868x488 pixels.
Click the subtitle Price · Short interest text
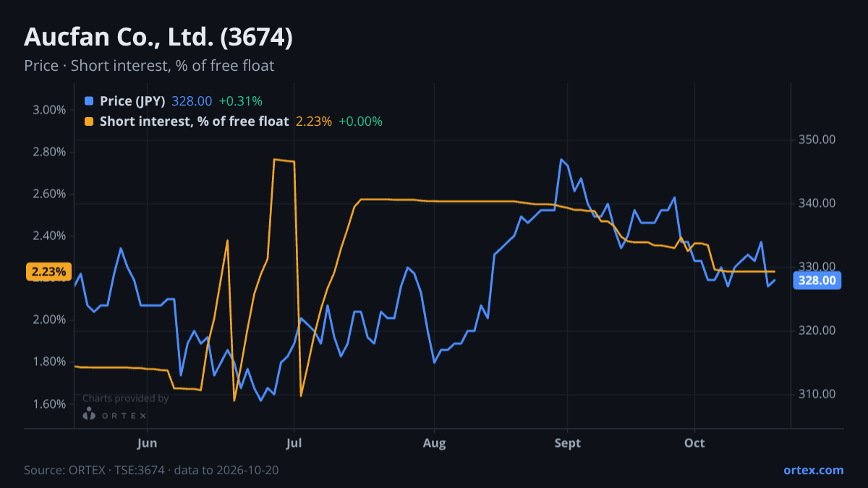coord(149,66)
